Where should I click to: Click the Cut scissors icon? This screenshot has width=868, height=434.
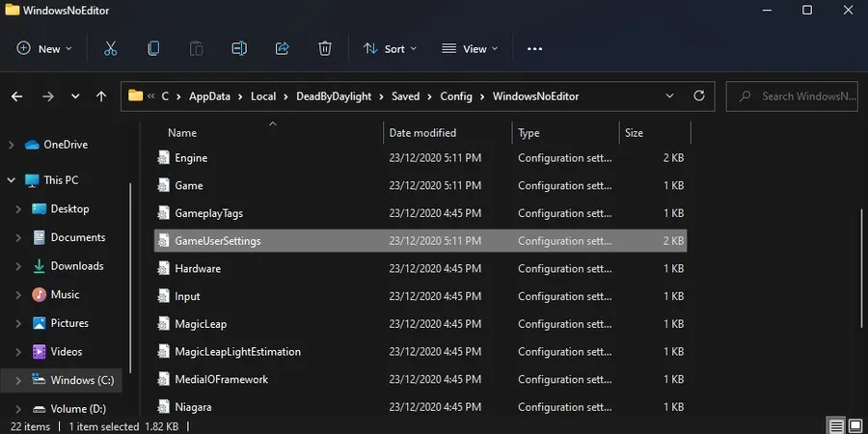(x=111, y=49)
